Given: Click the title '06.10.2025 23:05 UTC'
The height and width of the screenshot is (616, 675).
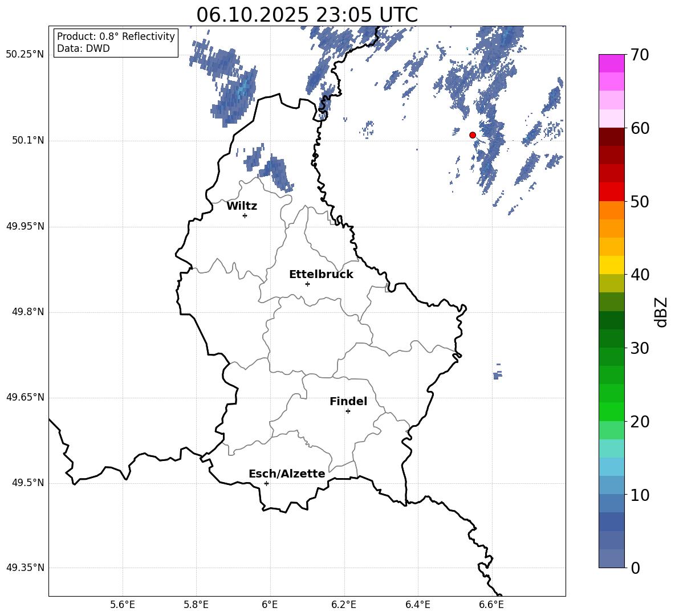Looking at the screenshot, I should point(307,15).
